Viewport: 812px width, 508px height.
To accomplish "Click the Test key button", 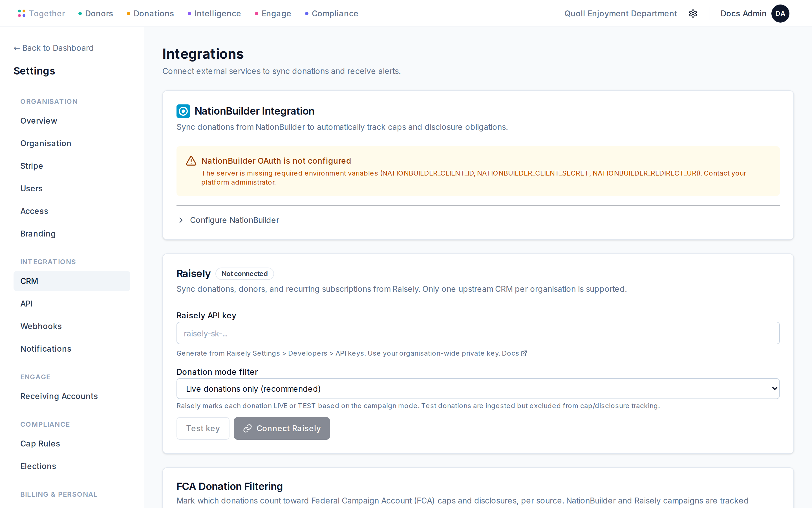I will [203, 428].
